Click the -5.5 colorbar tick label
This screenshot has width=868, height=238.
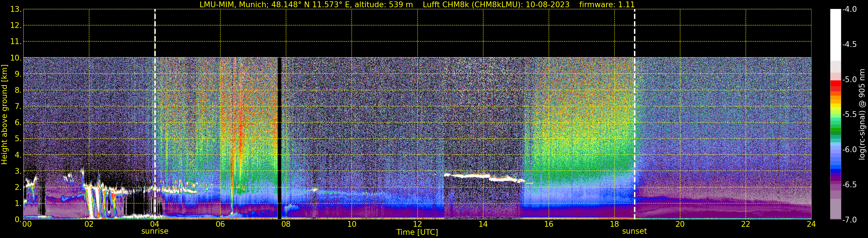tap(849, 115)
